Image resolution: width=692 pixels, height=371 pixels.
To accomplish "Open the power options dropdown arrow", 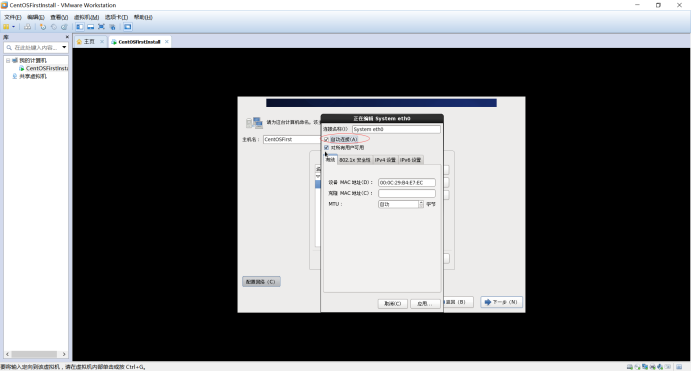I will tap(14, 27).
